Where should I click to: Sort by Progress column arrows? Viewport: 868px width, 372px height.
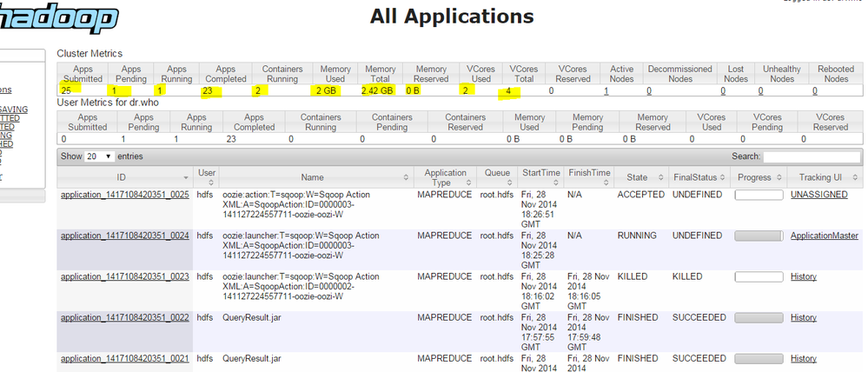(778, 177)
